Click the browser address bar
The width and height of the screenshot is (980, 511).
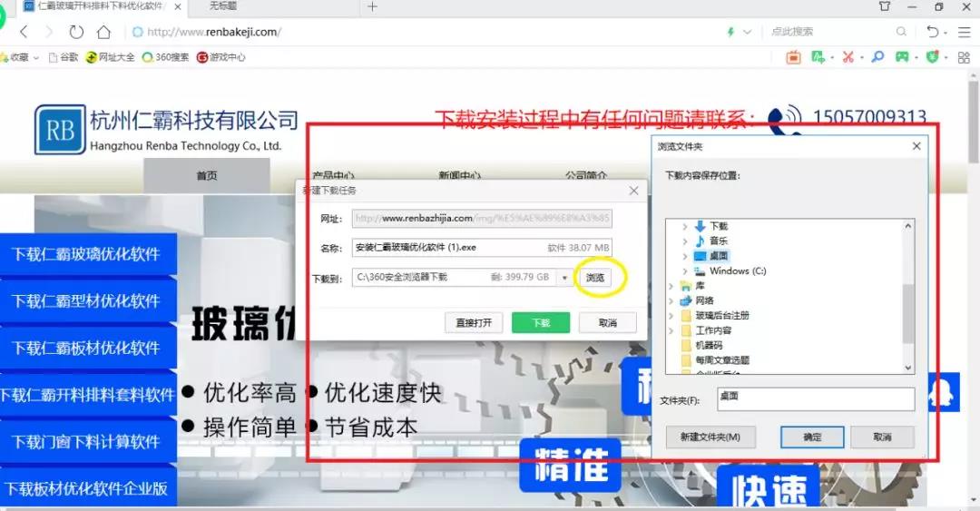click(x=425, y=32)
